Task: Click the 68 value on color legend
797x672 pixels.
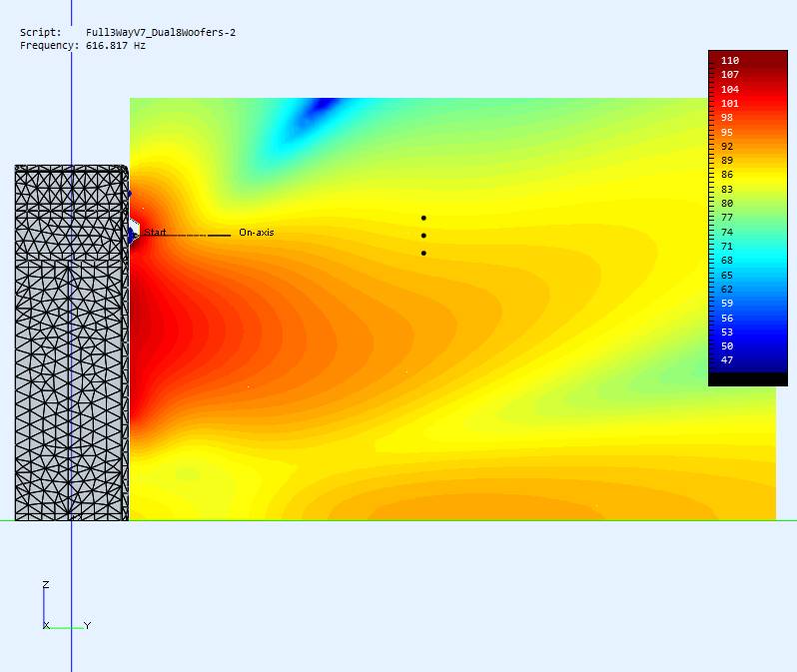Action: [727, 261]
